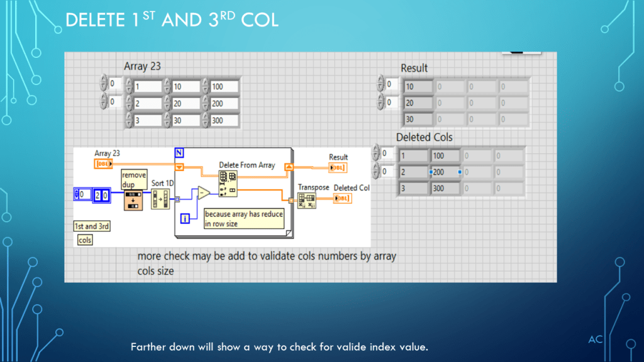This screenshot has height=362, width=644.
Task: Select the For Loop iteration terminal i
Action: [x=186, y=218]
